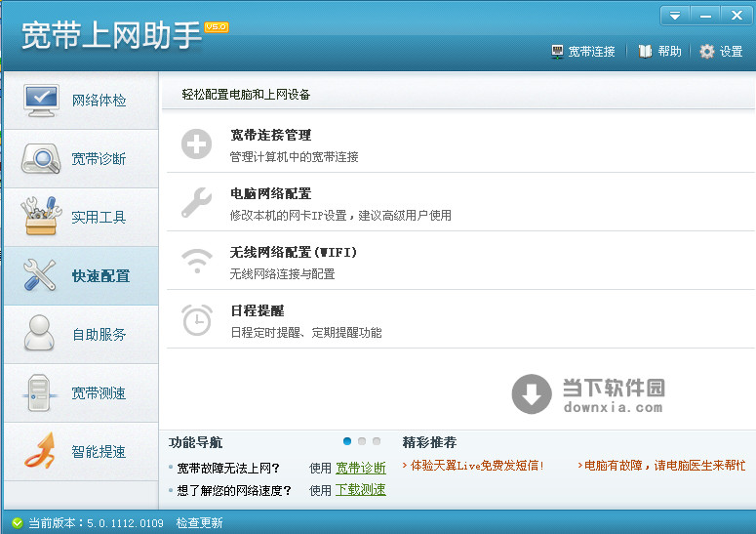Image resolution: width=756 pixels, height=534 pixels.
Task: Click the 下载测速 green link
Action: pos(361,490)
